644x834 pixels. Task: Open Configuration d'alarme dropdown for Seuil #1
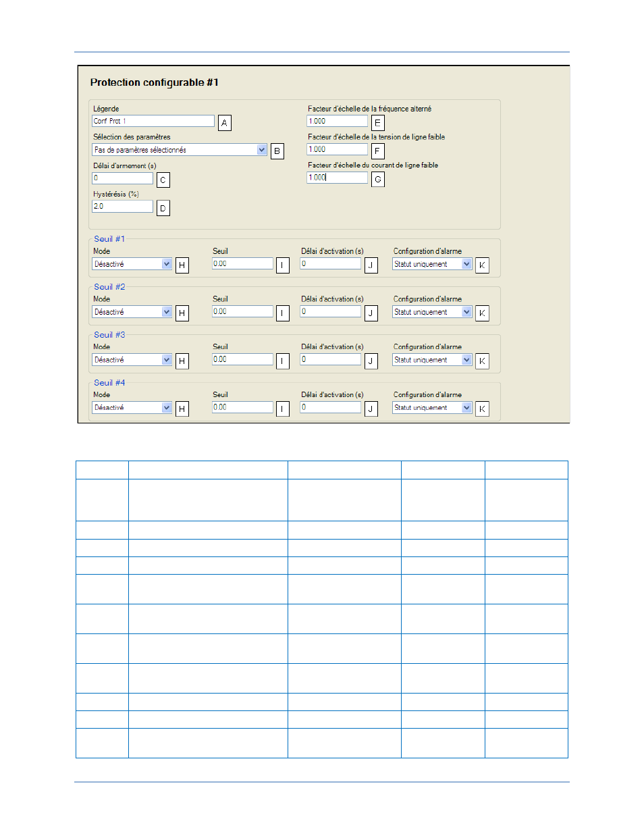tap(432, 264)
